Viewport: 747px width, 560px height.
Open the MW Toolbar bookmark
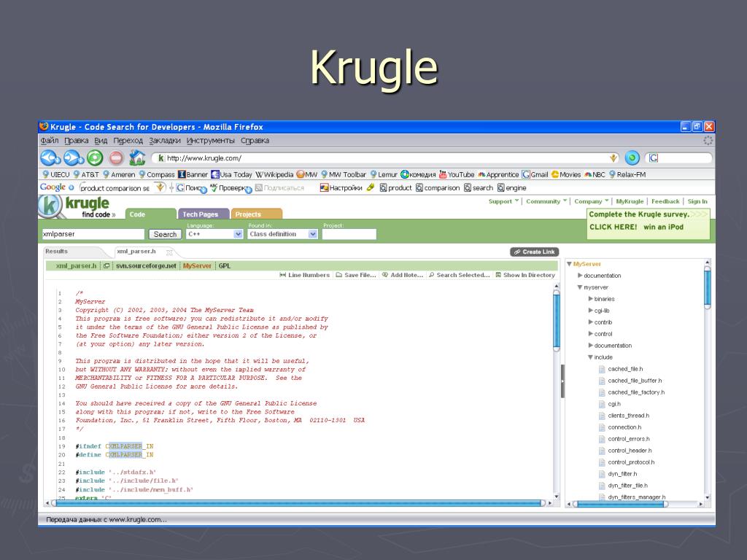pyautogui.click(x=344, y=175)
